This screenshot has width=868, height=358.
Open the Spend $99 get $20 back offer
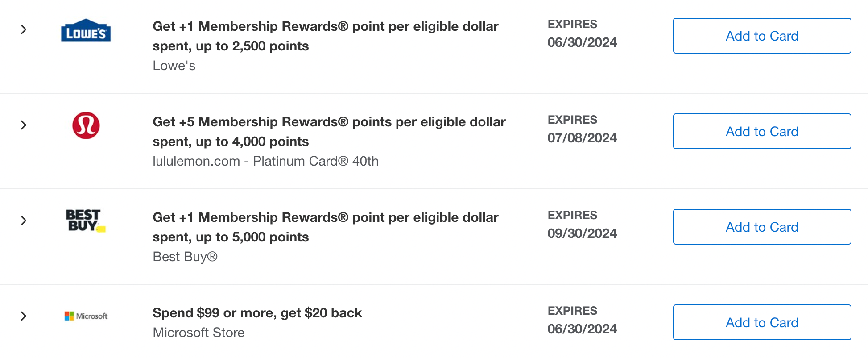[x=257, y=313]
